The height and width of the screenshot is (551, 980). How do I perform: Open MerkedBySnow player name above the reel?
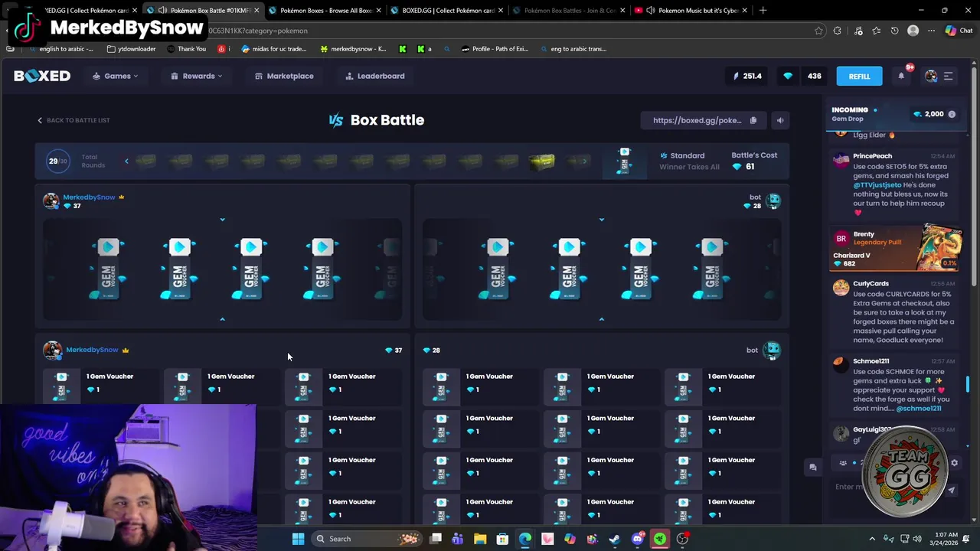click(89, 197)
